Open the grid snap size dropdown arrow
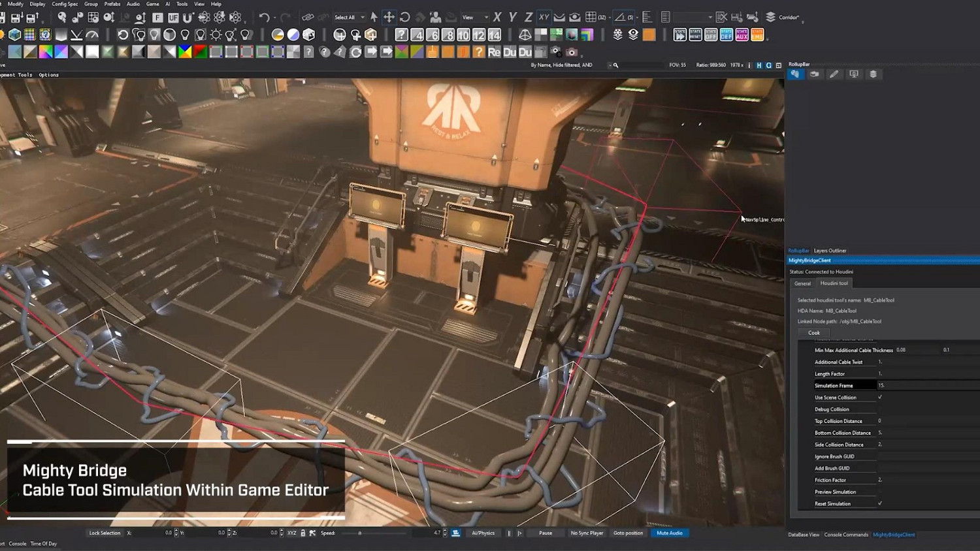 [609, 18]
